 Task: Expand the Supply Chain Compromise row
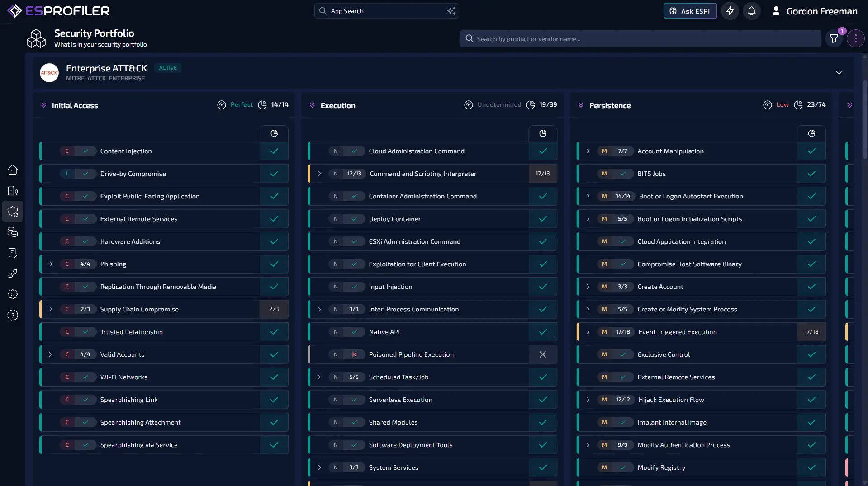pyautogui.click(x=51, y=309)
